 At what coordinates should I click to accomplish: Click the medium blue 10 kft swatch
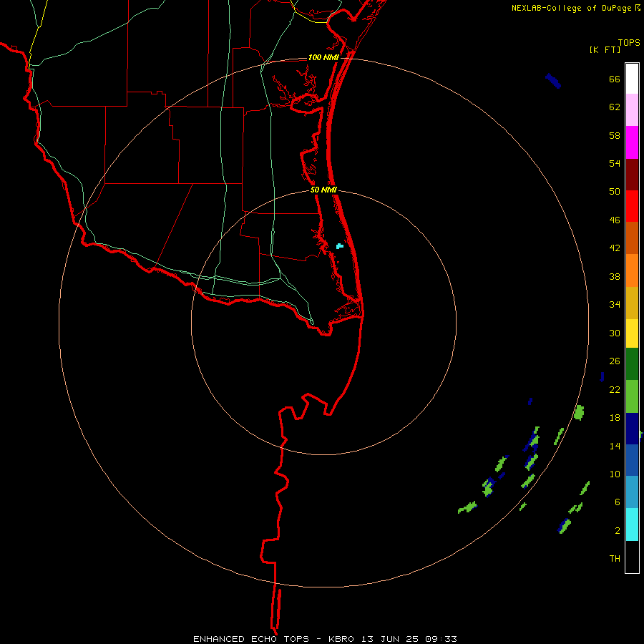[x=632, y=460]
